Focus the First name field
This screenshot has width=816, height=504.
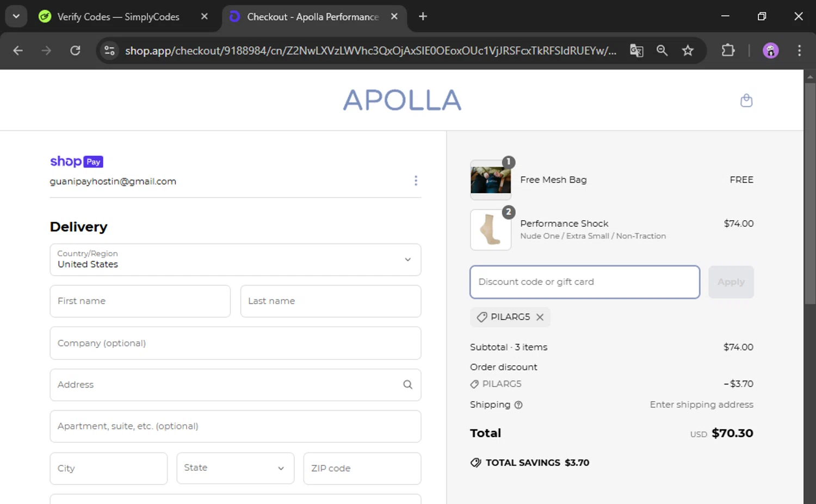(x=140, y=301)
